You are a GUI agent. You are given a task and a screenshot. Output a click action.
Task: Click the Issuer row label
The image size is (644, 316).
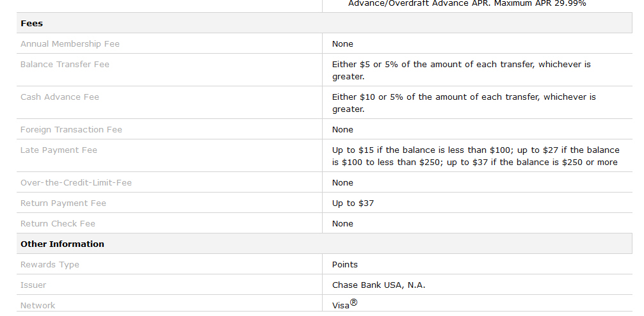point(33,285)
